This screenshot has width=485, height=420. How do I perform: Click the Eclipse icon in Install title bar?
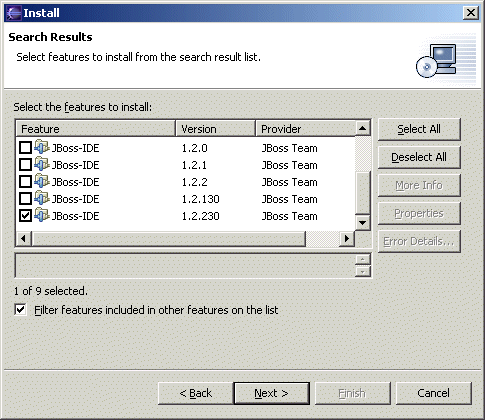(x=14, y=13)
